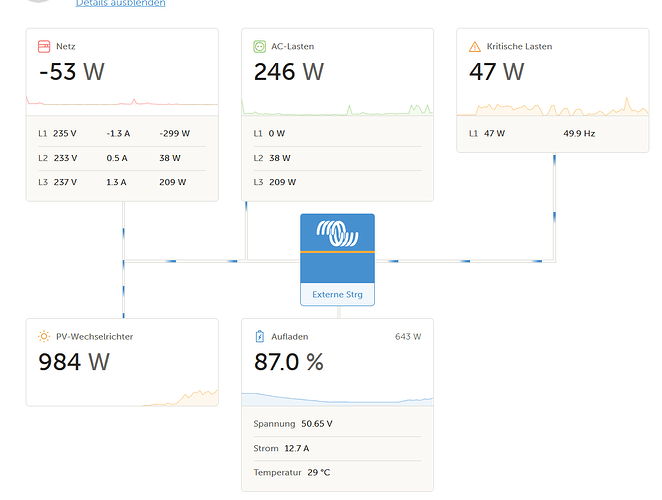
Task: Select the Kritische Lasten 47 W headline value
Action: point(497,71)
